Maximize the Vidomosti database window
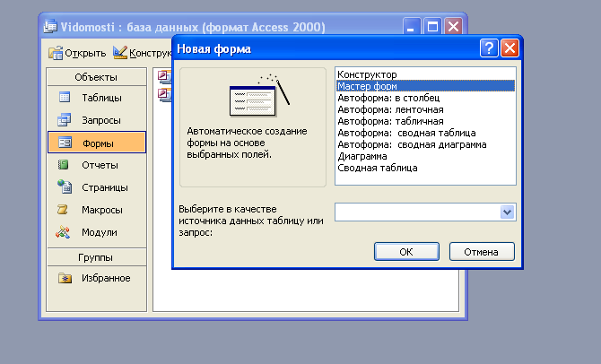The height and width of the screenshot is (364, 601). pos(432,27)
